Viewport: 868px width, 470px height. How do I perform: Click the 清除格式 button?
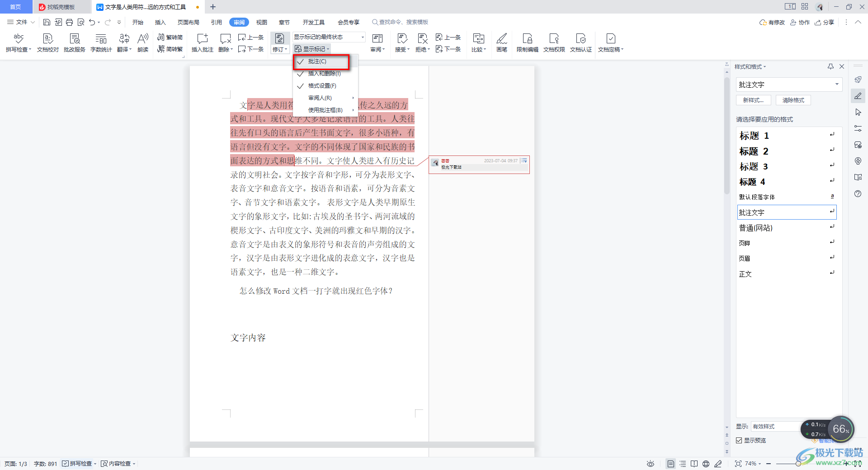point(793,100)
